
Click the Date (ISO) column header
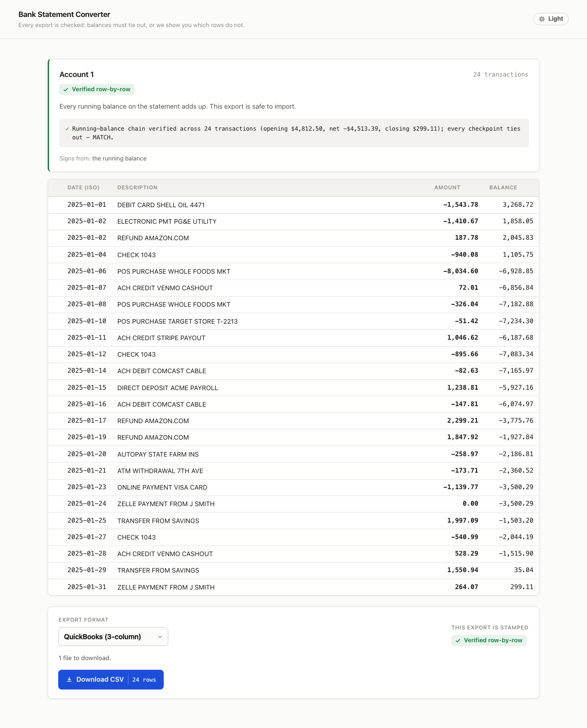tap(83, 188)
